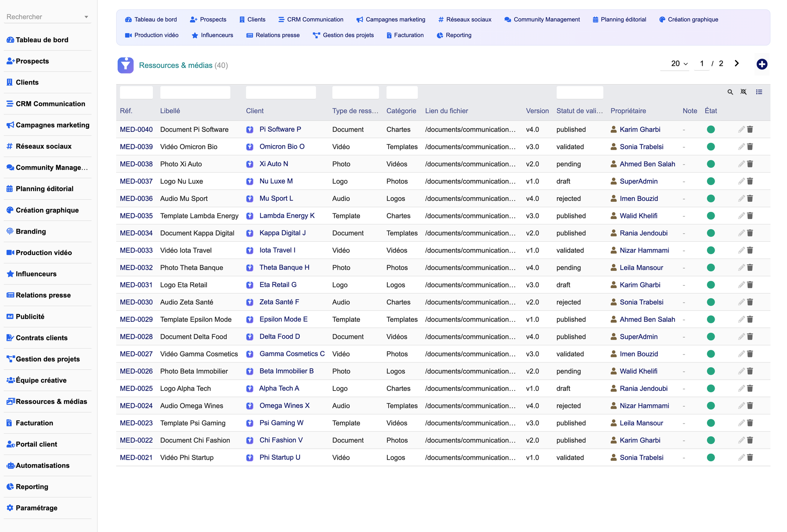
Task: Click the search magnifier icon in table header
Action: [730, 92]
